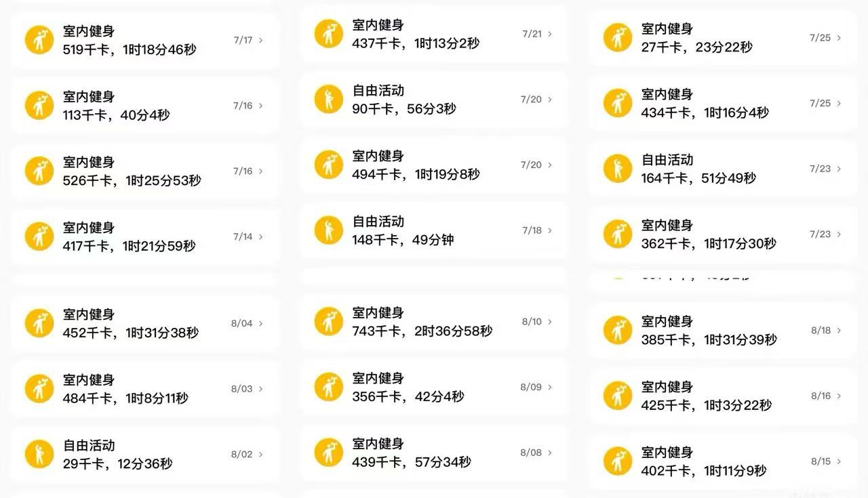The image size is (868, 498).
Task: Open the 8/10 entry chevron arrow
Action: pos(550,322)
